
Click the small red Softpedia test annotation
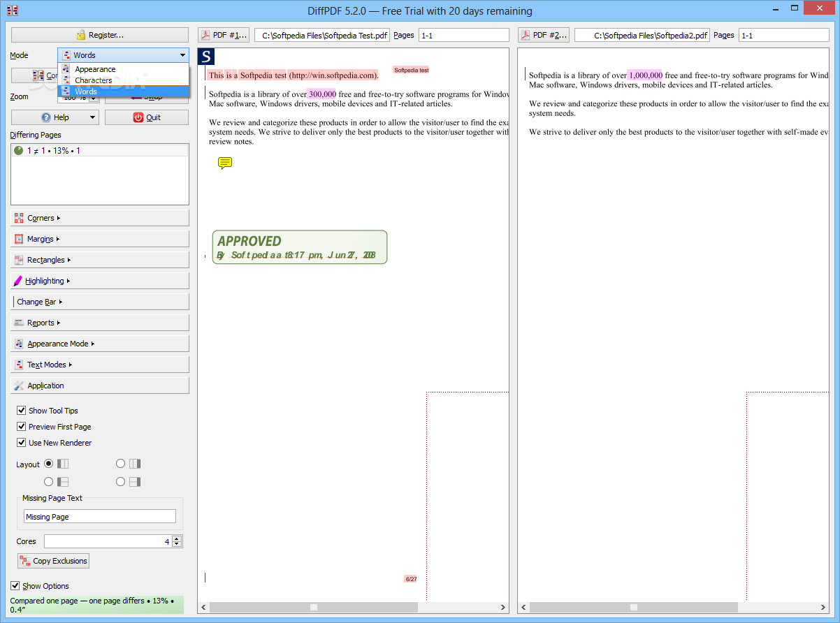411,70
